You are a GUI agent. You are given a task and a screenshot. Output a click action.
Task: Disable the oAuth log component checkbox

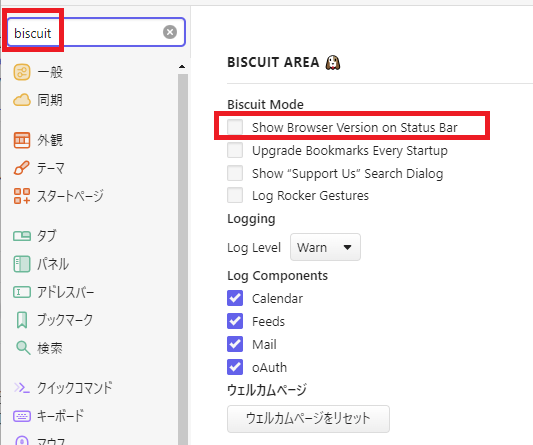click(x=235, y=367)
